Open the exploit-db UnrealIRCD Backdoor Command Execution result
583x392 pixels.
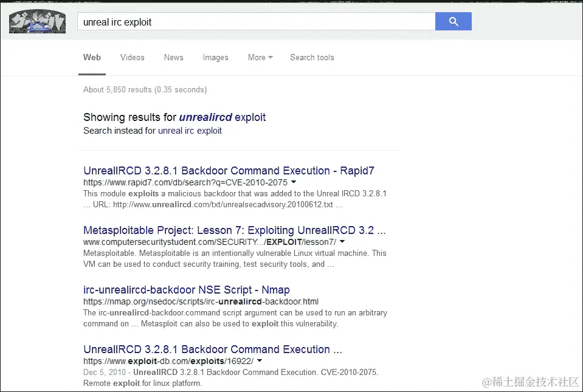coord(212,349)
